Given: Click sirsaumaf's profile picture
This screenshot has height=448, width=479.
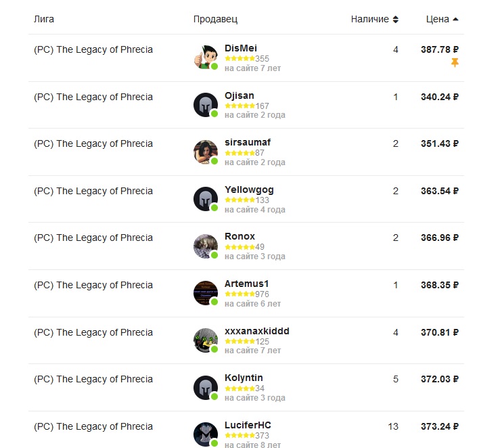Looking at the screenshot, I should point(206,152).
